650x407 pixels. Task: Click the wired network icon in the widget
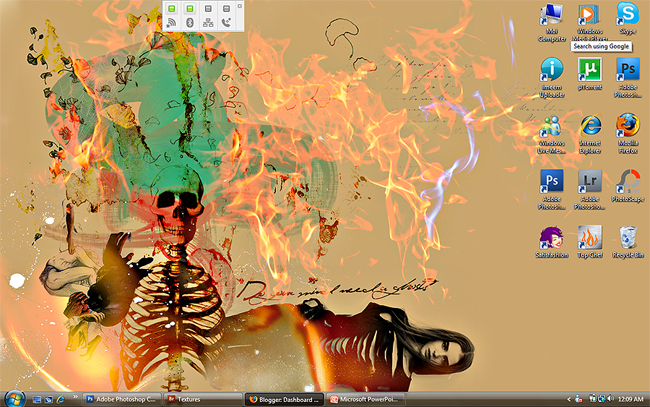coord(208,23)
